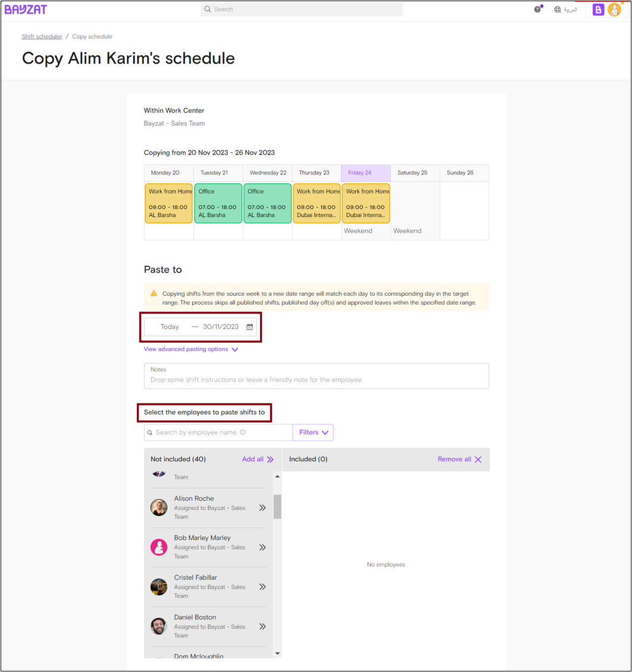Click the employee list scrollbar thumb
The width and height of the screenshot is (632, 672).
pyautogui.click(x=278, y=507)
